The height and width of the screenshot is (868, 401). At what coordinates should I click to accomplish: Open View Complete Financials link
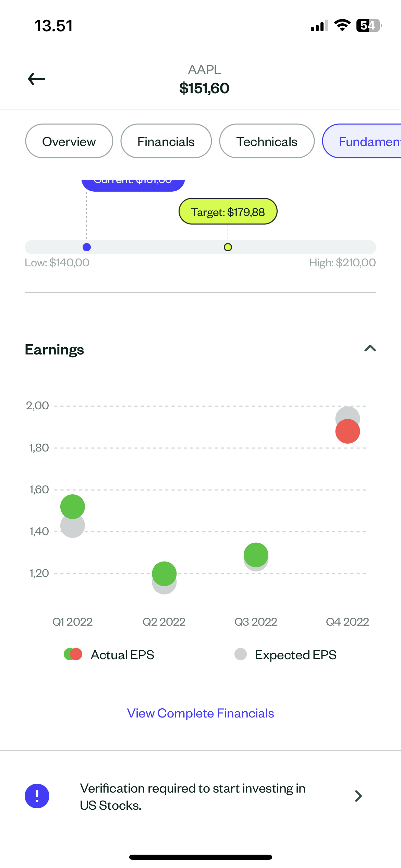(x=200, y=713)
